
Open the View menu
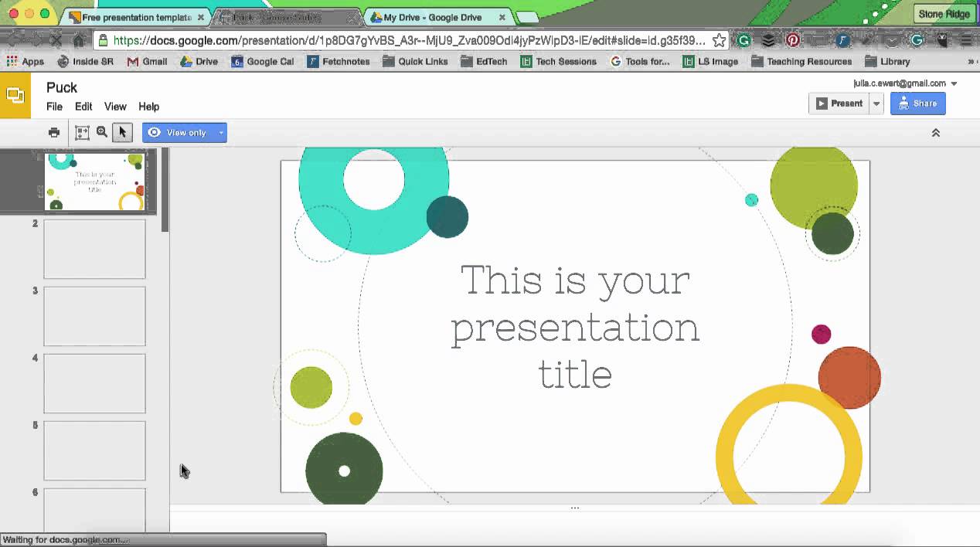point(115,107)
